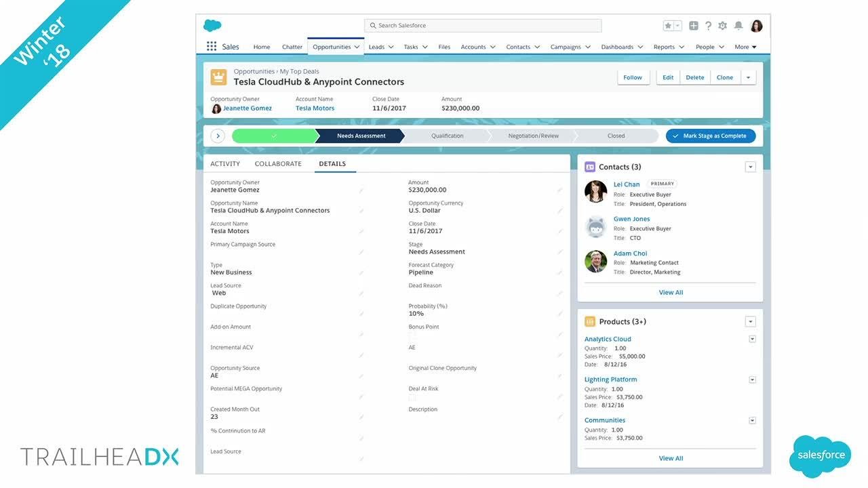Open the Chatter navigation tab

[x=292, y=47]
